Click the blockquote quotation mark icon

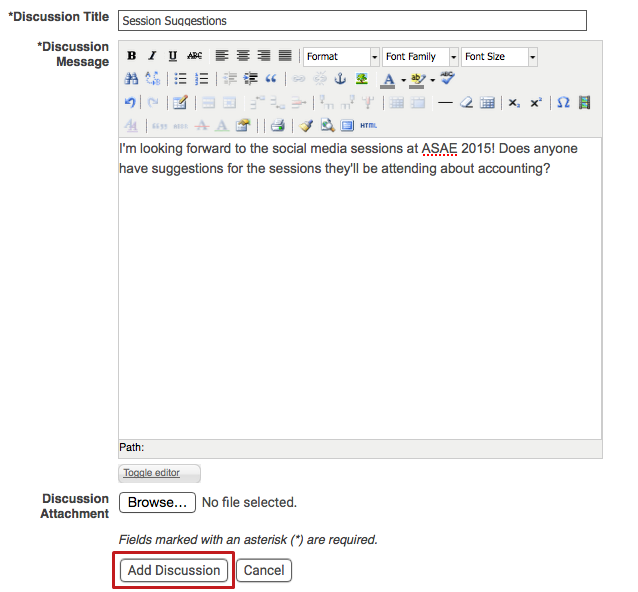pos(270,79)
